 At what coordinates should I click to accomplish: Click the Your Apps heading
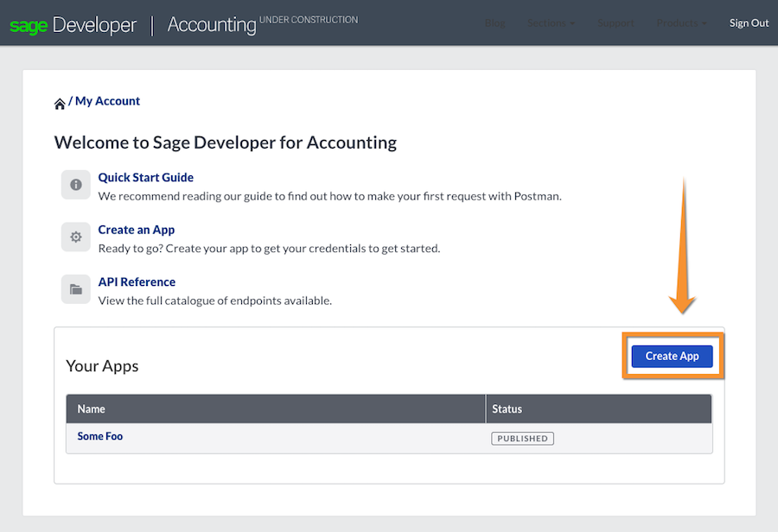(102, 366)
